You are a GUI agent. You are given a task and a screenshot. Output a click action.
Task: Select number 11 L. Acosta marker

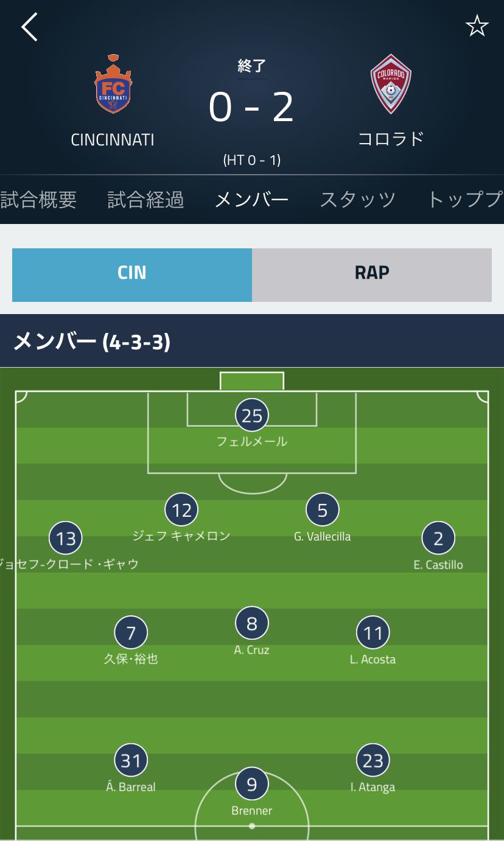(x=373, y=634)
